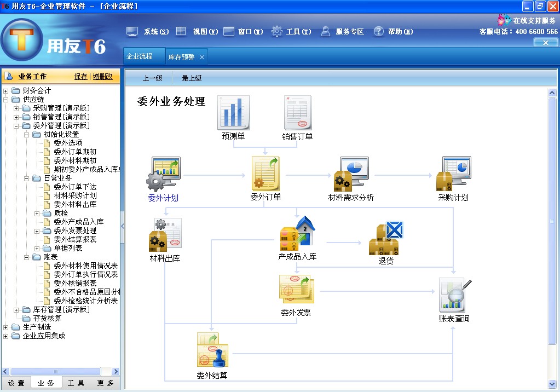Collapse 委外管理[演示版] node
The height and width of the screenshot is (392, 560).
click(16, 126)
